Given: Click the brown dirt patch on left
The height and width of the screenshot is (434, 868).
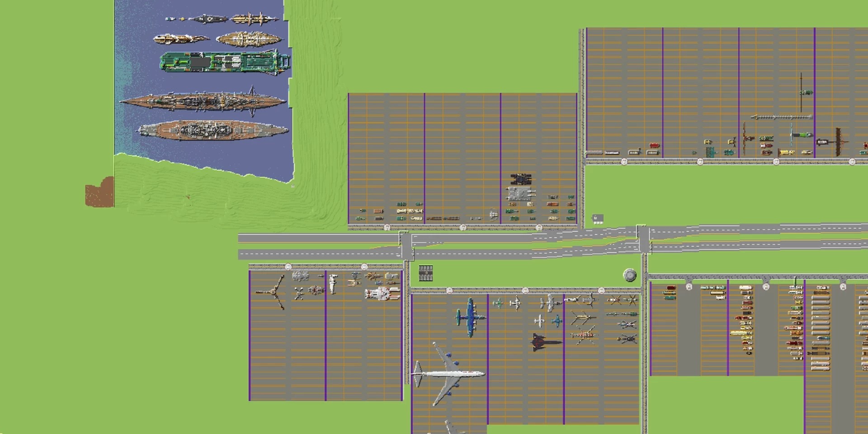Looking at the screenshot, I should [100, 193].
